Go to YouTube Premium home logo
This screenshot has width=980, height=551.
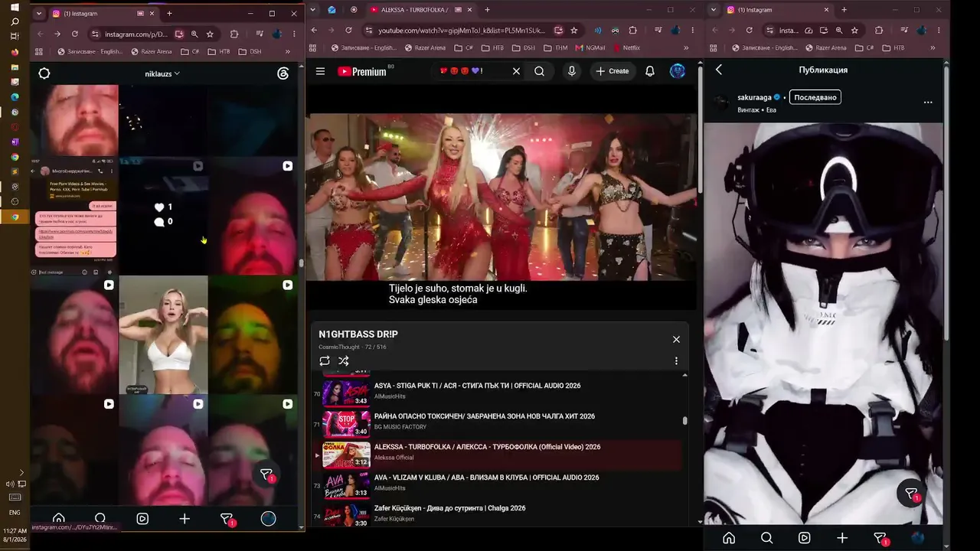pyautogui.click(x=361, y=71)
